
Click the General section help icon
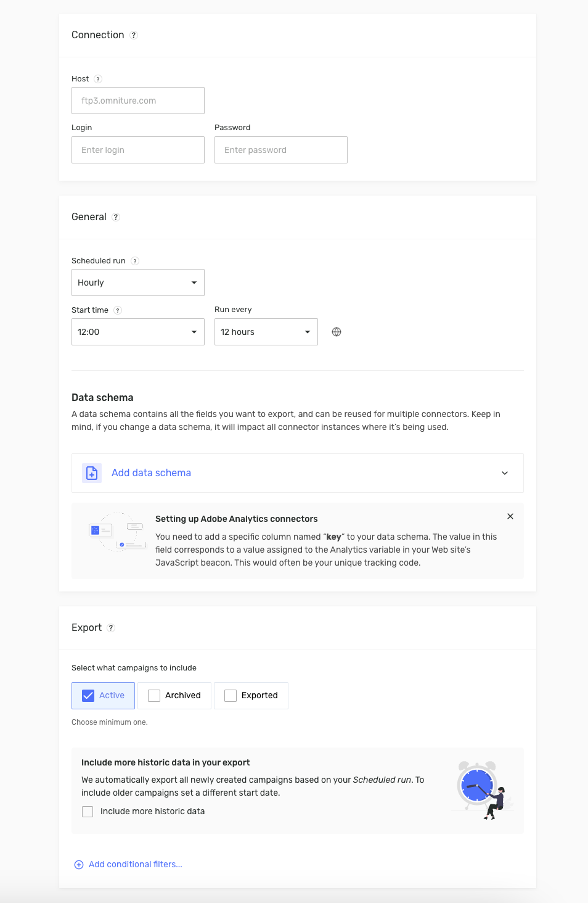[116, 216]
